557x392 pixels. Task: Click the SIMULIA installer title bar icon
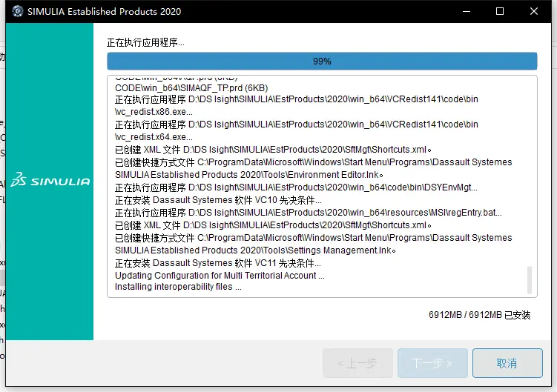point(17,11)
